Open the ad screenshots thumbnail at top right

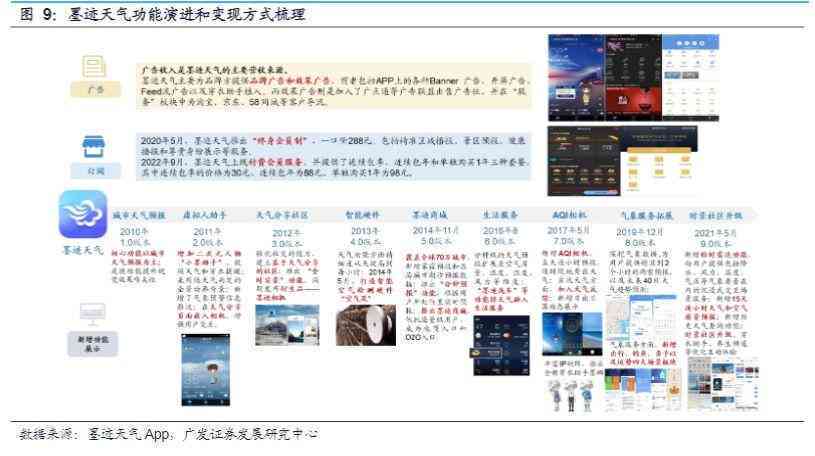coord(634,77)
